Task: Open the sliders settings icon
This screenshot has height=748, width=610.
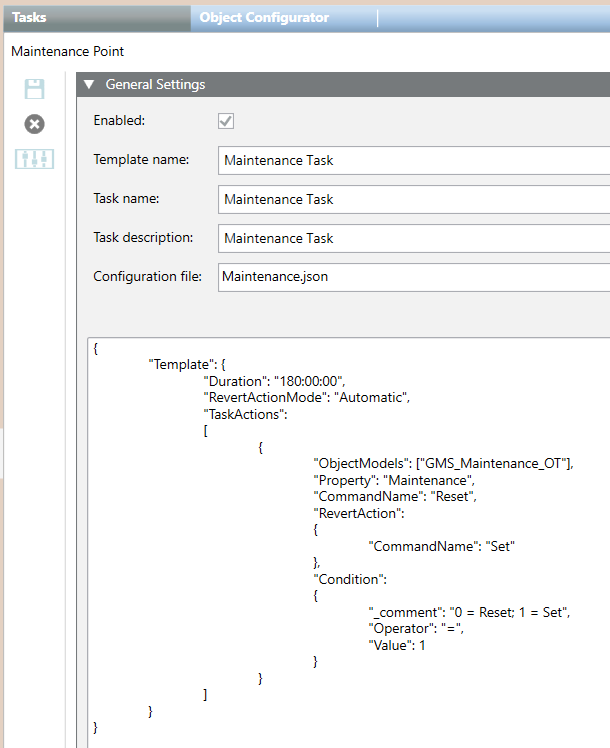Action: pos(35,159)
